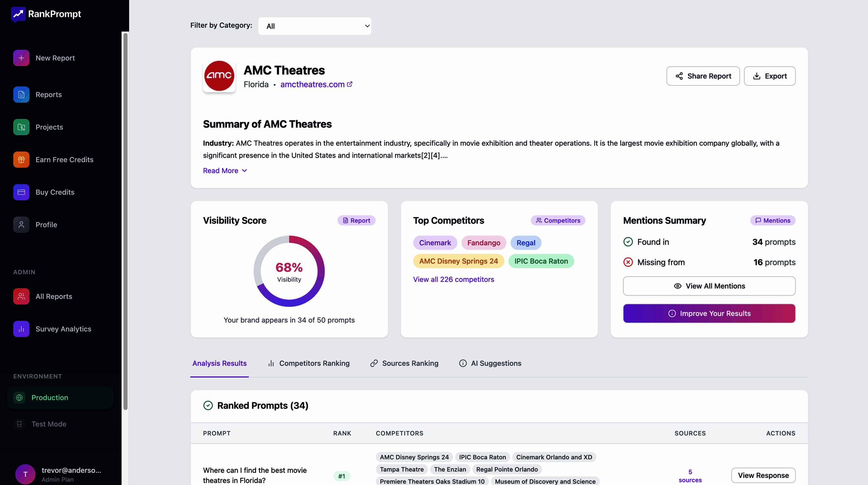
Task: Follow the View all 226 competitors link
Action: coord(453,279)
